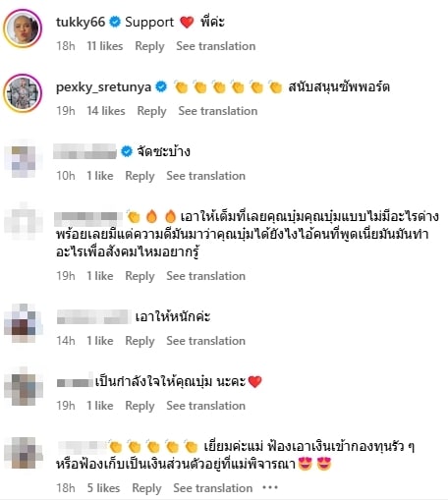See translation of pexky_sretunya's comment
The height and width of the screenshot is (502, 448).
(218, 111)
